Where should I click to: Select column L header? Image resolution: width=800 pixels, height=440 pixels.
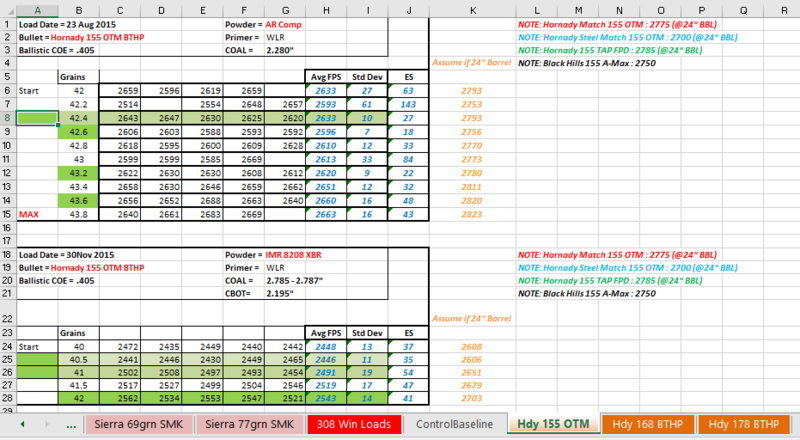click(x=537, y=11)
